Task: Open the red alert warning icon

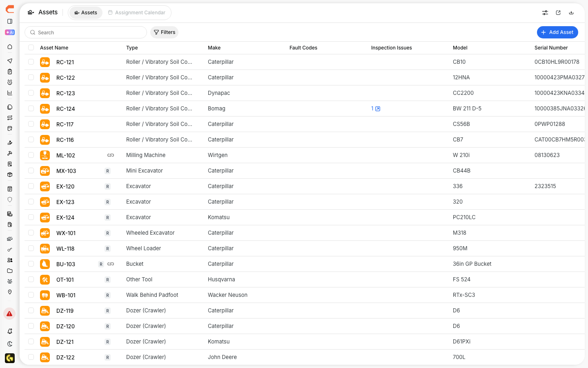Action: pyautogui.click(x=9, y=314)
